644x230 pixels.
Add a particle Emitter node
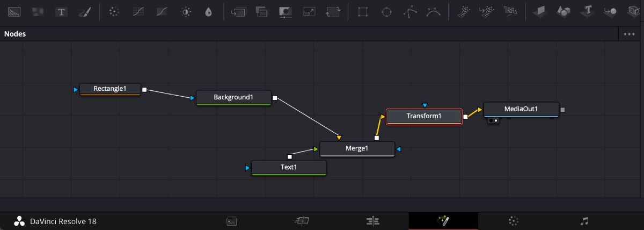click(x=463, y=11)
